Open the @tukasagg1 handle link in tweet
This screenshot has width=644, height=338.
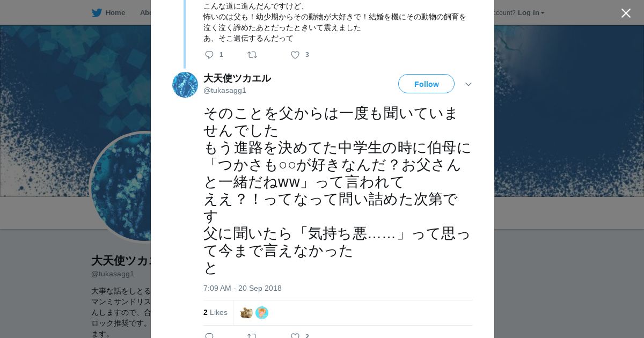point(225,91)
